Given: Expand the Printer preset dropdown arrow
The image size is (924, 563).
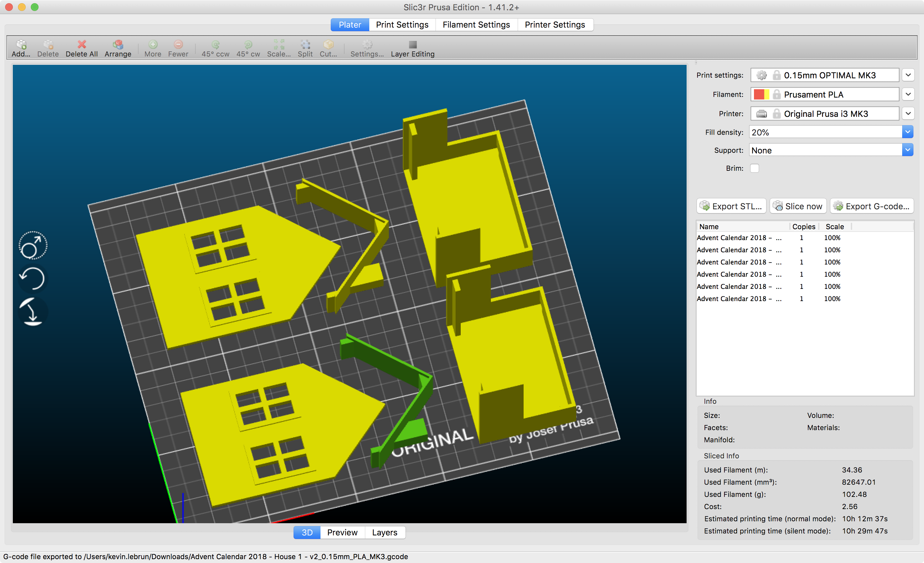Looking at the screenshot, I should 908,113.
